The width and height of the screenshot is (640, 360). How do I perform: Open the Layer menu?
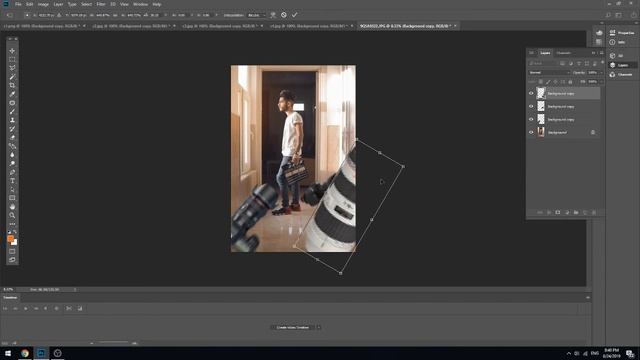58,4
